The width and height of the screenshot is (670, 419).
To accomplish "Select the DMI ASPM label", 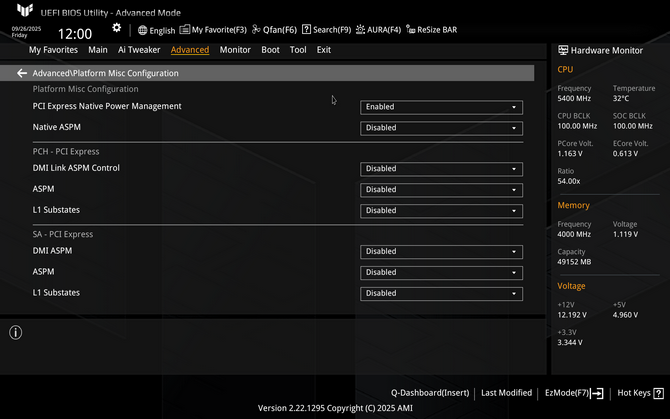I will (52, 251).
